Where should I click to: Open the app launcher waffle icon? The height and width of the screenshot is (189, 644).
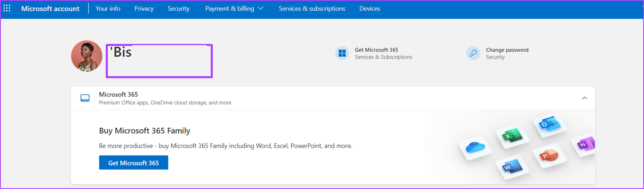(7, 8)
